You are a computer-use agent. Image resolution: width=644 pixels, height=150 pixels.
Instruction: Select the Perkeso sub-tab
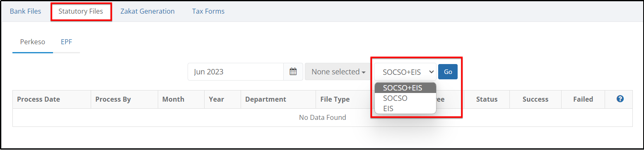pos(33,42)
